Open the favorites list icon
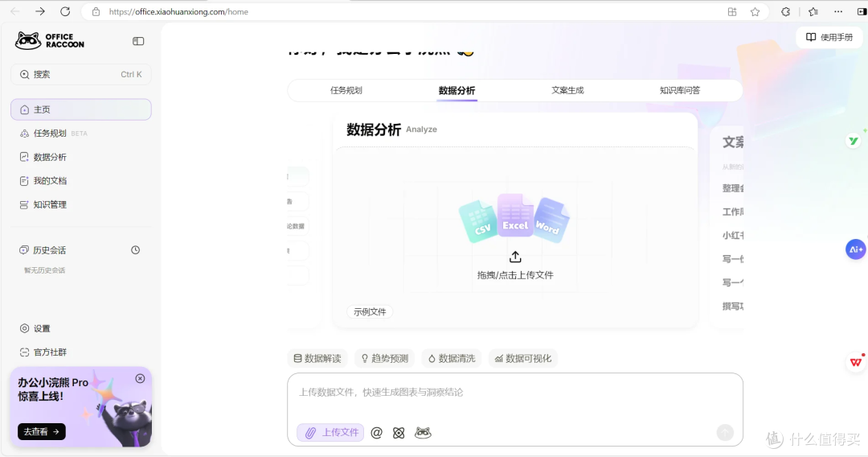This screenshot has width=868, height=457. (813, 11)
